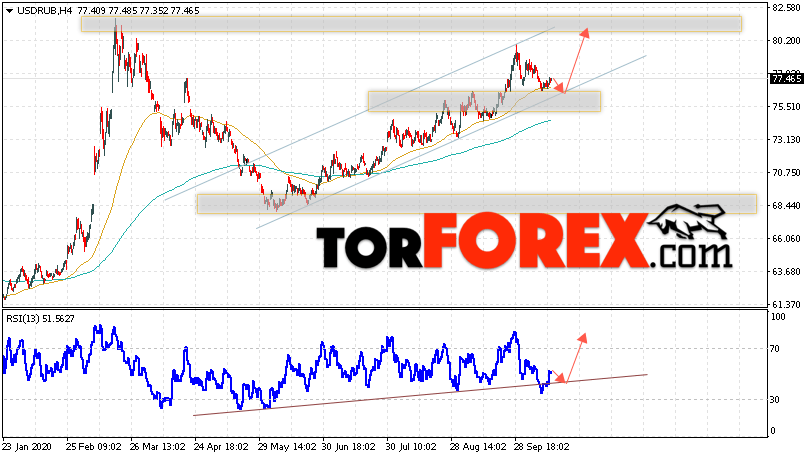Click the 25 Feb 09:02 time label
This screenshot has width=808, height=458.
[x=94, y=447]
